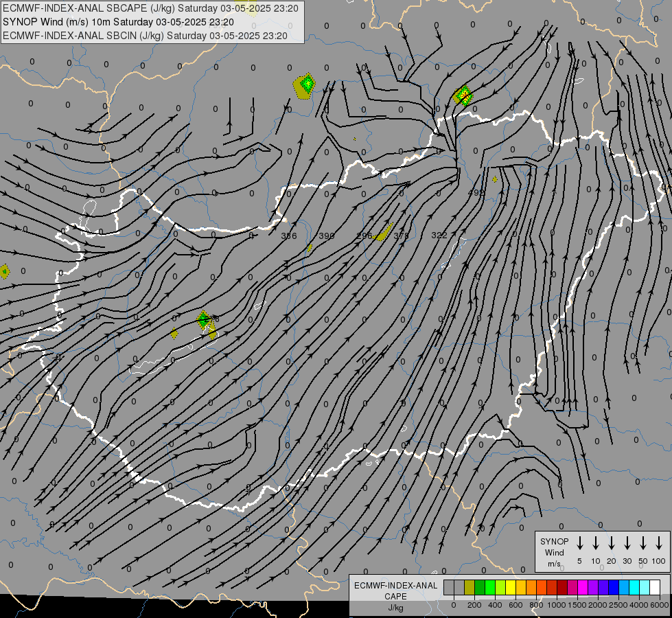Select brick-red swatch left of the 1000 tick
This screenshot has width=672, height=618.
pyautogui.click(x=552, y=588)
